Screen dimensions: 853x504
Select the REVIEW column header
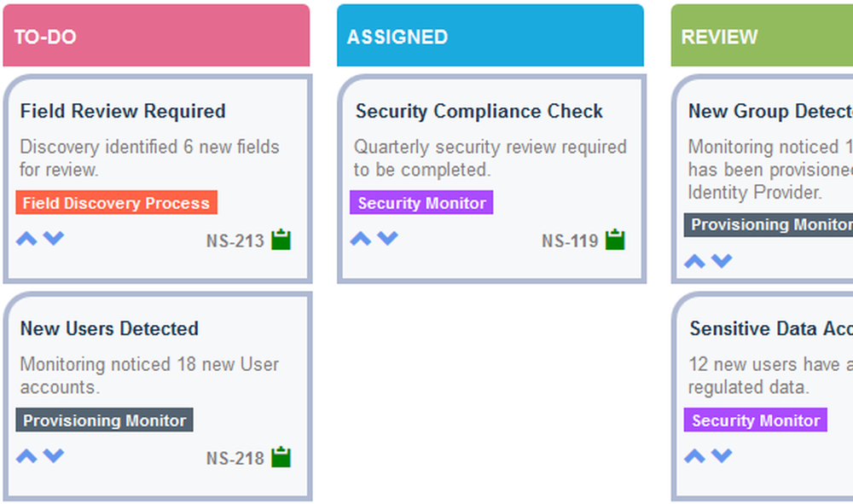point(762,35)
